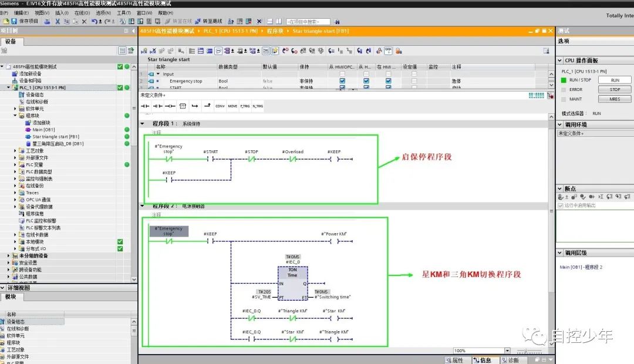634x364 pixels.
Task: Click the RUN button on CPU operator panel
Action: [x=615, y=80]
